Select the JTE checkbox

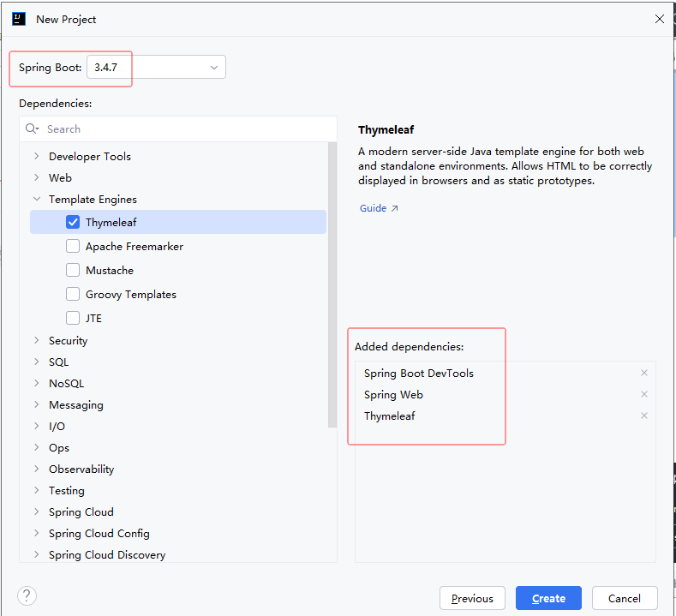point(73,318)
